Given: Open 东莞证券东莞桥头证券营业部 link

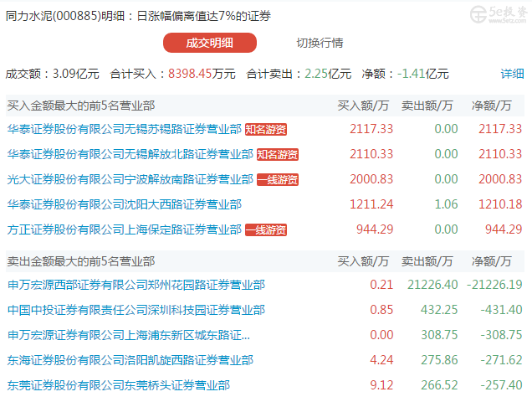Looking at the screenshot, I should pos(119,385).
